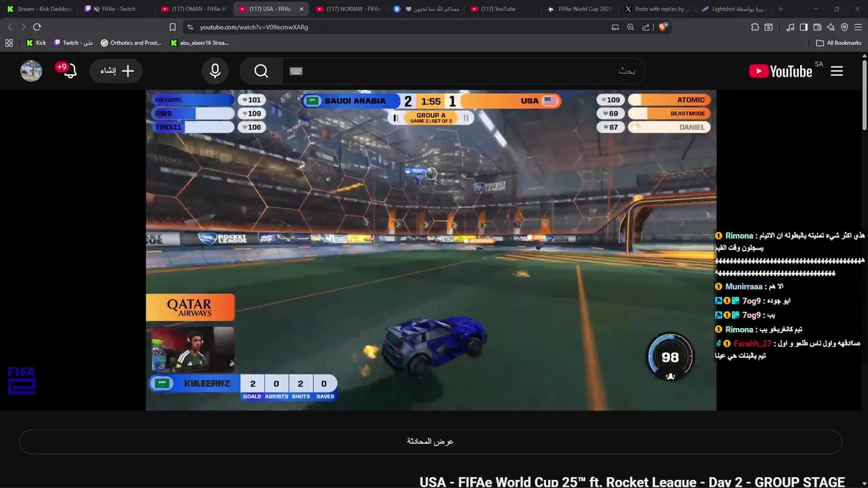The height and width of the screenshot is (488, 868).
Task: Switch to the (117) OMAN - FIFAe tab
Action: click(194, 9)
